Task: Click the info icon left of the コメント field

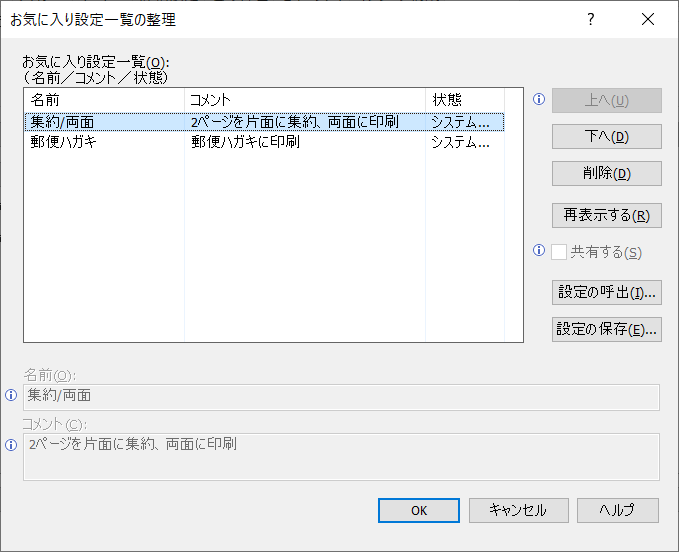Action: 11,445
